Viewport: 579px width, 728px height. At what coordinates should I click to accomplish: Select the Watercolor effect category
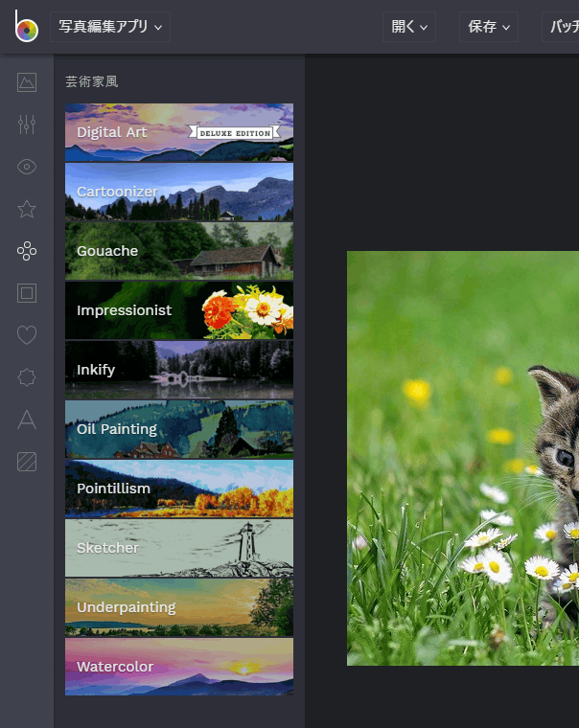pyautogui.click(x=179, y=668)
